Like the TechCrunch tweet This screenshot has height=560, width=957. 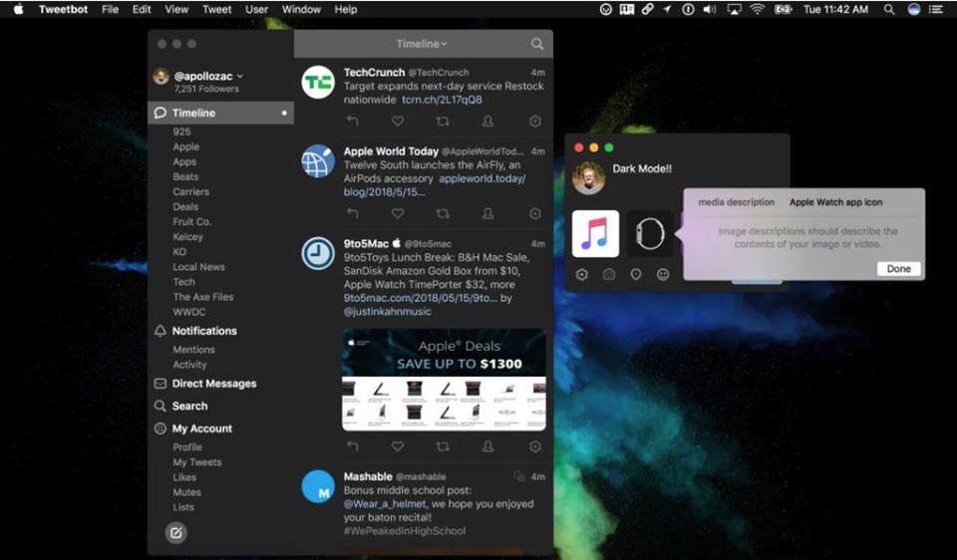[397, 122]
